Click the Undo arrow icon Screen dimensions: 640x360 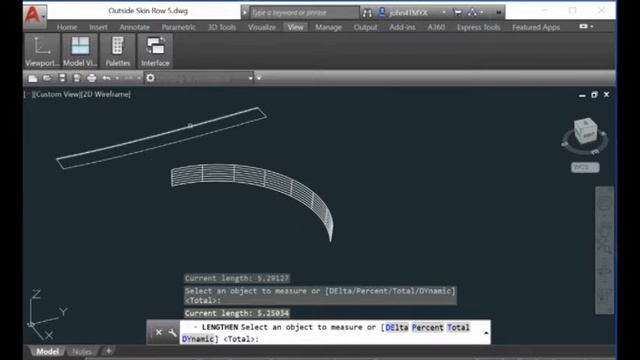[107, 78]
